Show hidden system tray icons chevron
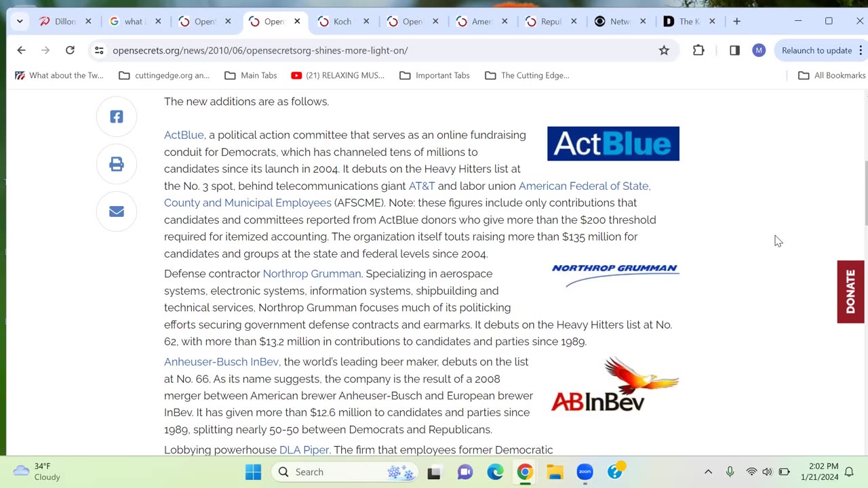The height and width of the screenshot is (488, 868). click(x=708, y=472)
